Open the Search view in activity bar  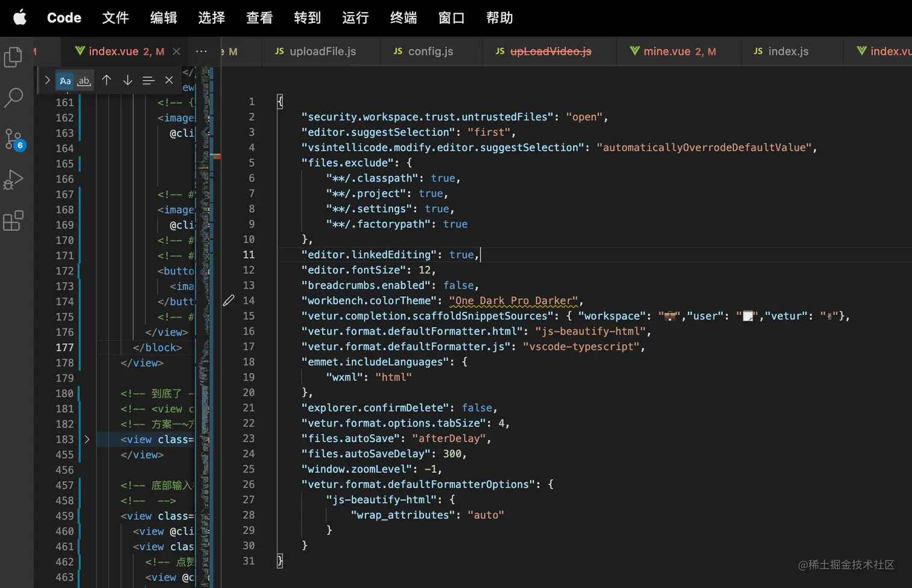13,97
